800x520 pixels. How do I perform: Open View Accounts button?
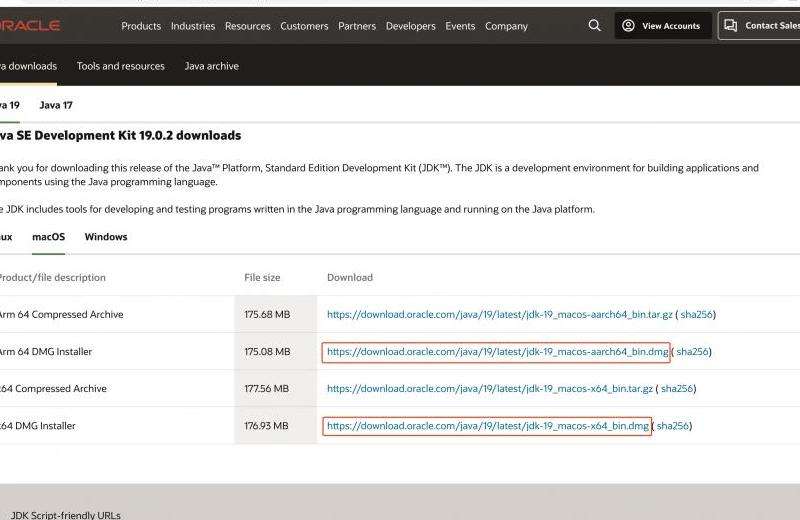[x=662, y=26]
